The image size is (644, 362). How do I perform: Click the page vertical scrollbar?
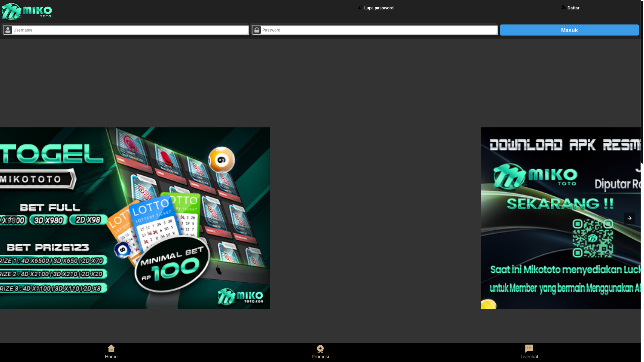642,82
